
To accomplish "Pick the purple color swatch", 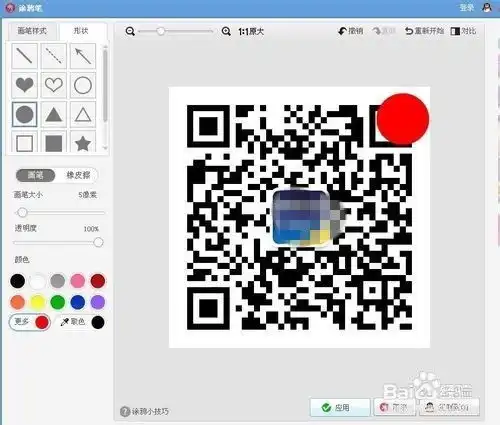I will 98,302.
